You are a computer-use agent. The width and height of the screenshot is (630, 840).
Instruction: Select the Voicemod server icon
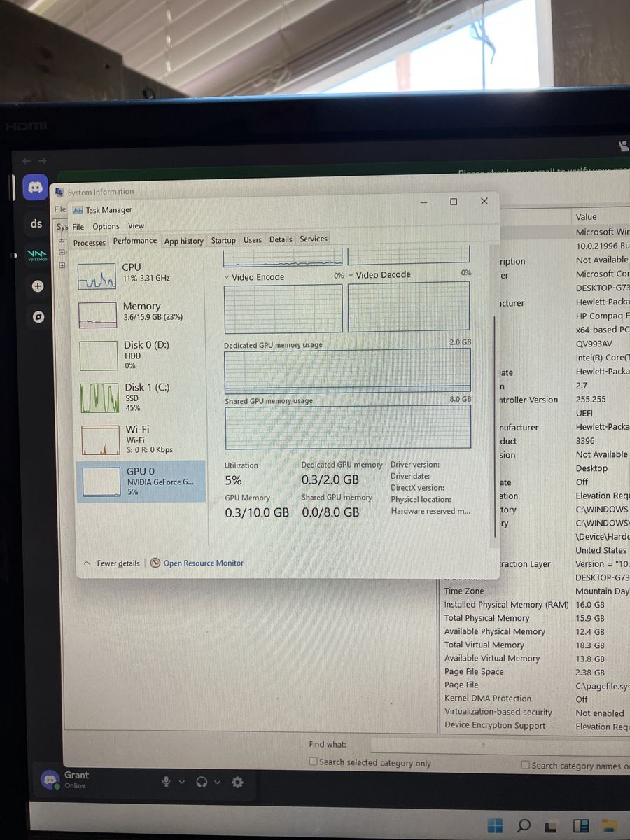tap(36, 255)
